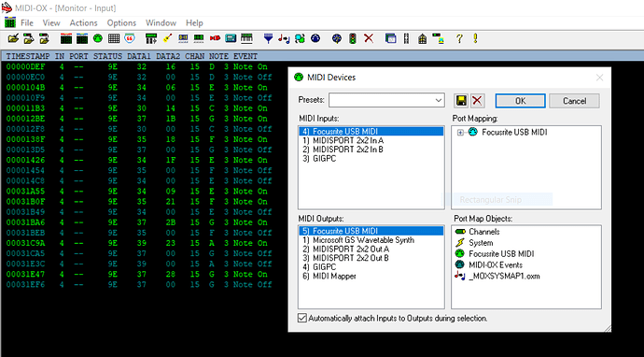Click the yellow question mark help icon

459,38
